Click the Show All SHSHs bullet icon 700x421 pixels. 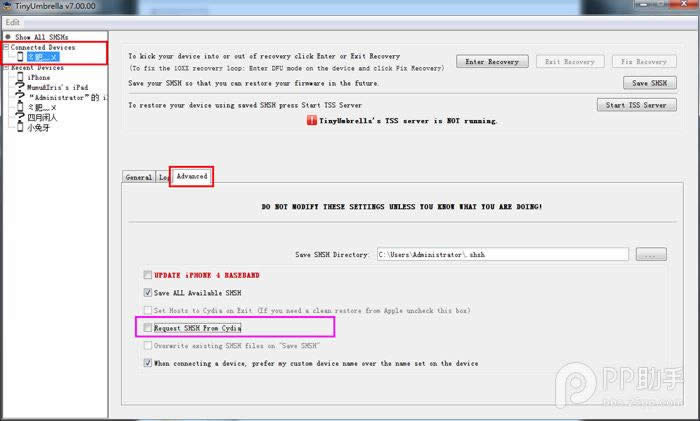pyautogui.click(x=8, y=37)
